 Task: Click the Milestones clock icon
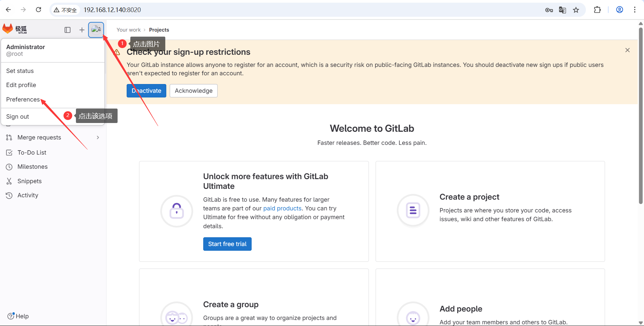point(9,167)
